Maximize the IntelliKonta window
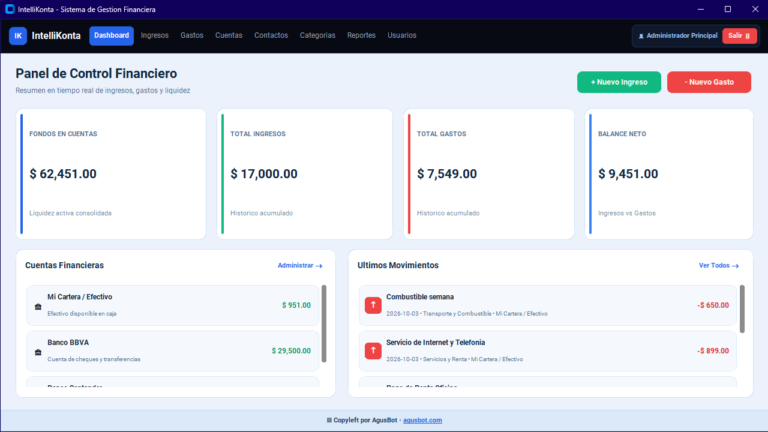Viewport: 768px width, 432px height. click(x=728, y=9)
